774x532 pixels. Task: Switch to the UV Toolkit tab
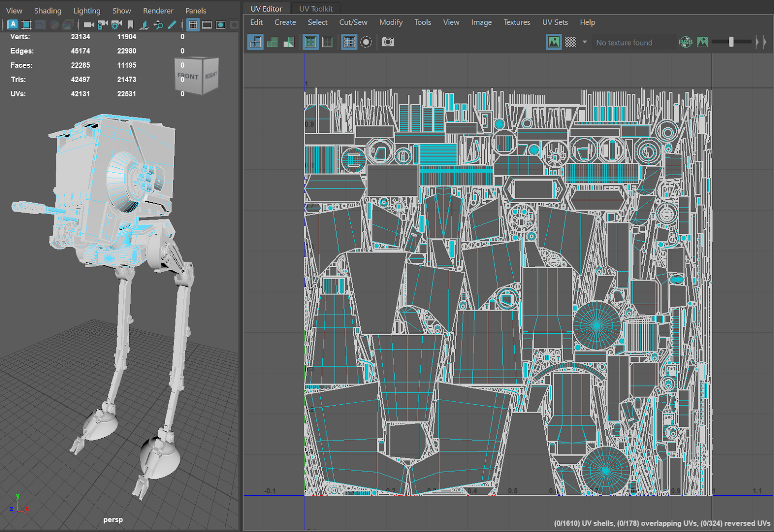point(316,9)
